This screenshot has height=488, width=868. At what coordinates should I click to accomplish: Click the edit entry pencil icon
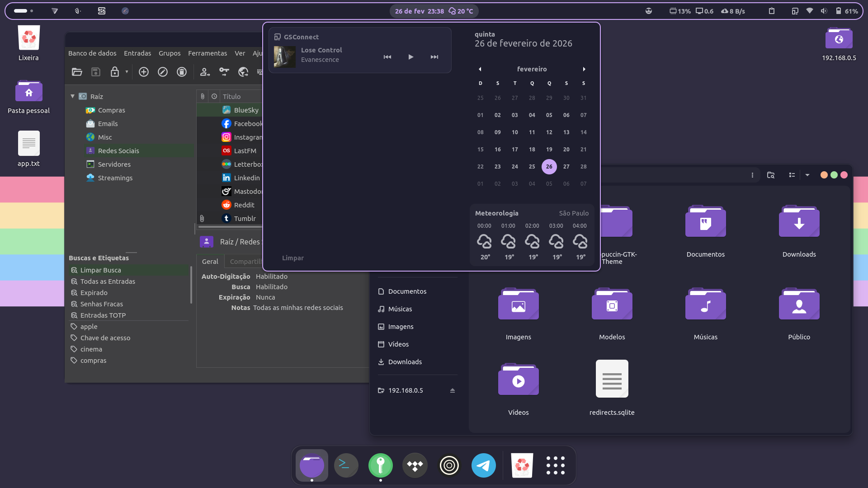163,72
